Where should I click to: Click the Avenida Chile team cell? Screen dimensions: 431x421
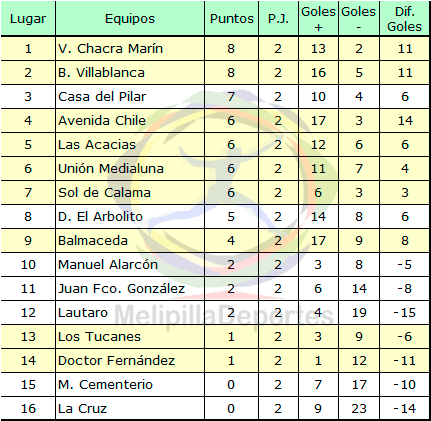tap(130, 121)
